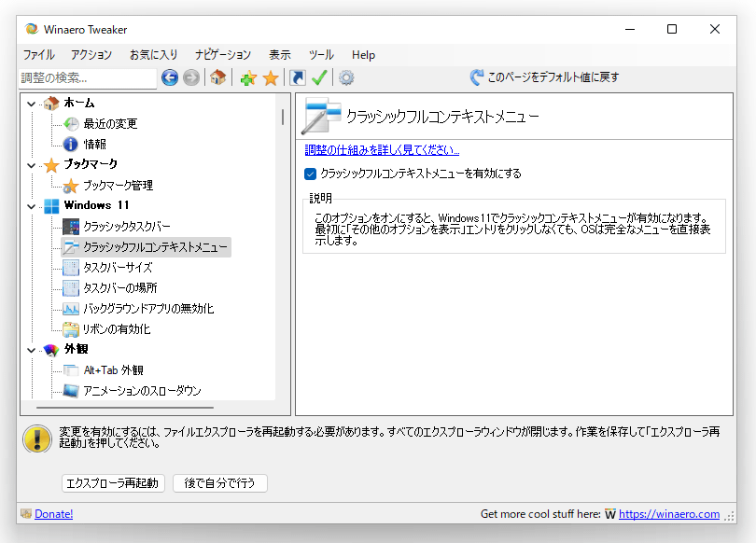Open the お気に入り menu
756x543 pixels.
(154, 55)
